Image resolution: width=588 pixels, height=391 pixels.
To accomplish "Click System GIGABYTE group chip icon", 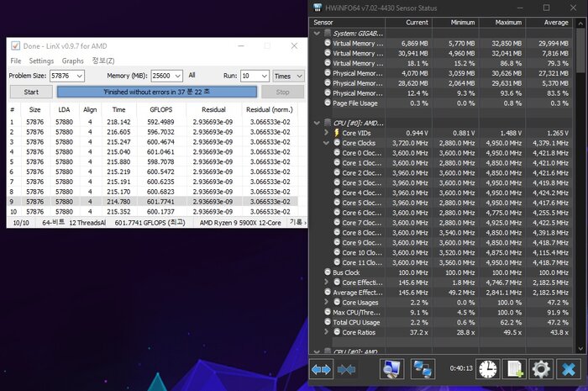I will (x=328, y=33).
